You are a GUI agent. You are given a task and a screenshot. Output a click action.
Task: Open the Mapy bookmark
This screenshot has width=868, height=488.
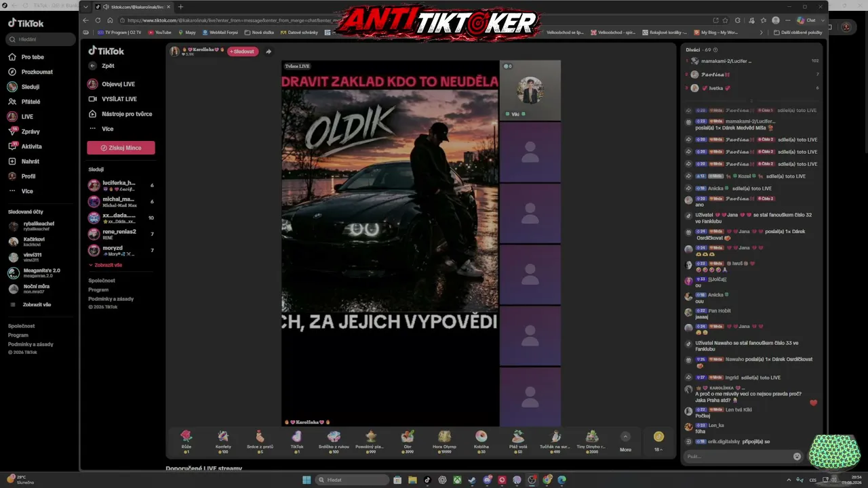point(187,32)
